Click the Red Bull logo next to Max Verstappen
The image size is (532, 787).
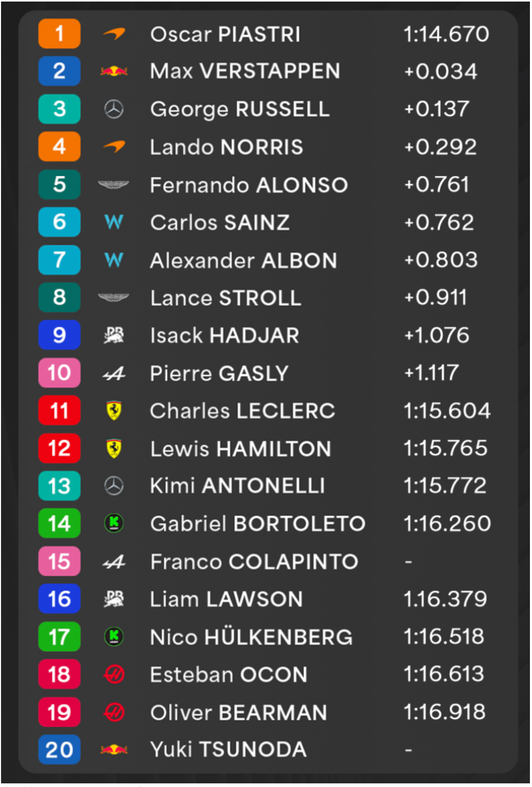click(114, 71)
